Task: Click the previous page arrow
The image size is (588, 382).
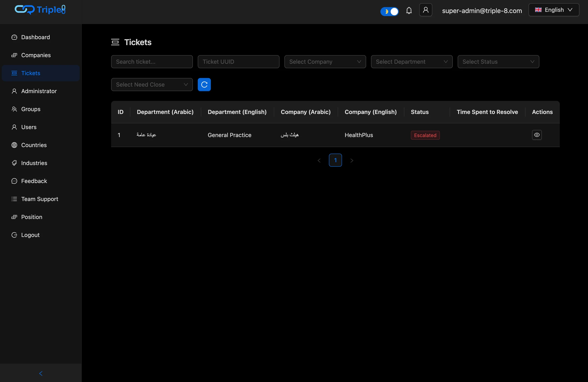Action: [319, 160]
